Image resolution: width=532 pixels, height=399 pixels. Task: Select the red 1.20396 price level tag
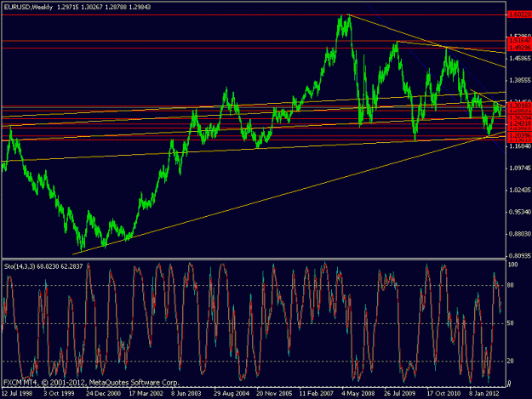coord(519,135)
